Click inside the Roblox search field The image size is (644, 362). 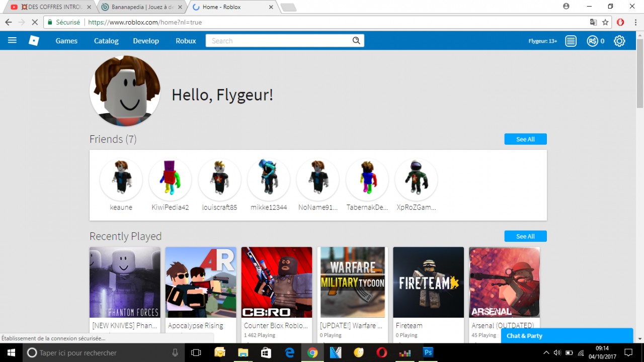(285, 41)
